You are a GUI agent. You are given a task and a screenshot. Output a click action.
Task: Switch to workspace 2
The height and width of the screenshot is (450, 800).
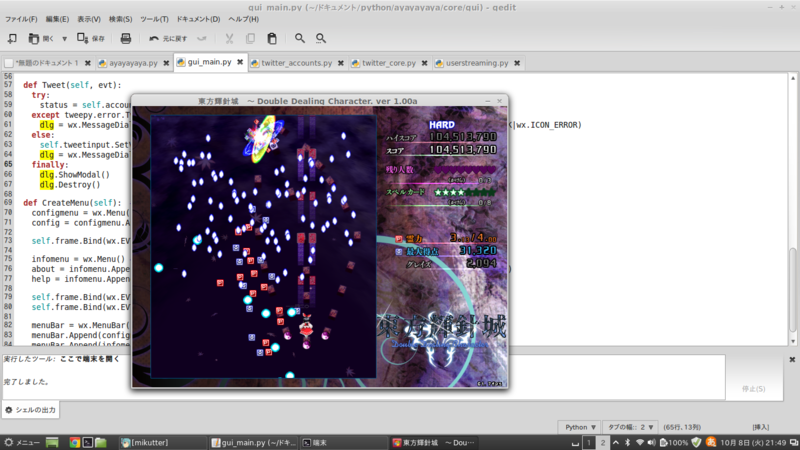point(603,442)
